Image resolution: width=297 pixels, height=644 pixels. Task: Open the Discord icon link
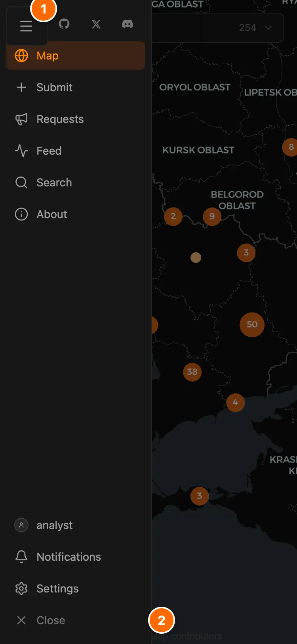(x=128, y=24)
